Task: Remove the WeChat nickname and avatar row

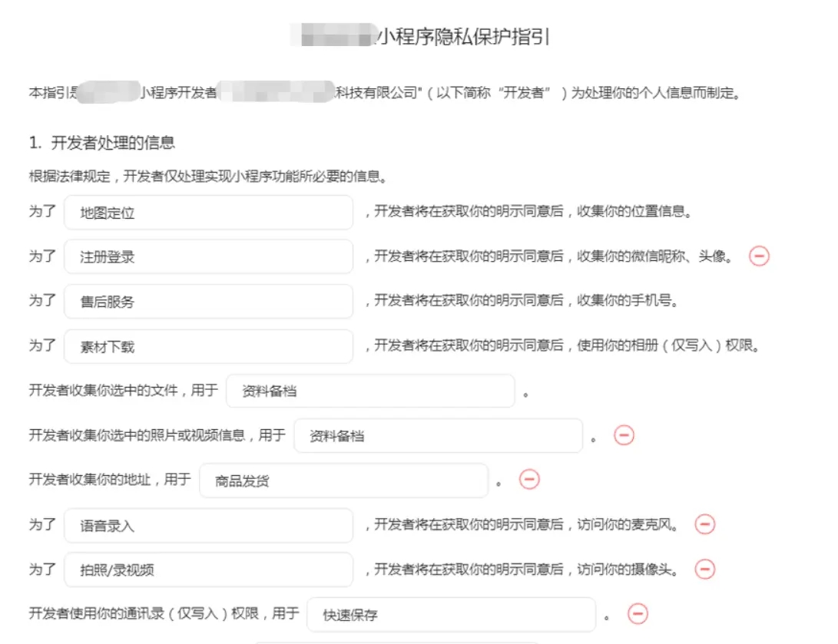Action: pyautogui.click(x=759, y=256)
